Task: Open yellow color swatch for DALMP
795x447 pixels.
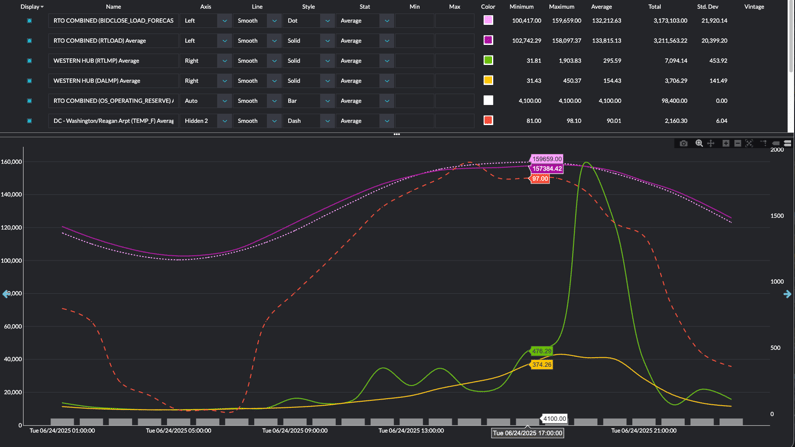Action: pos(488,80)
